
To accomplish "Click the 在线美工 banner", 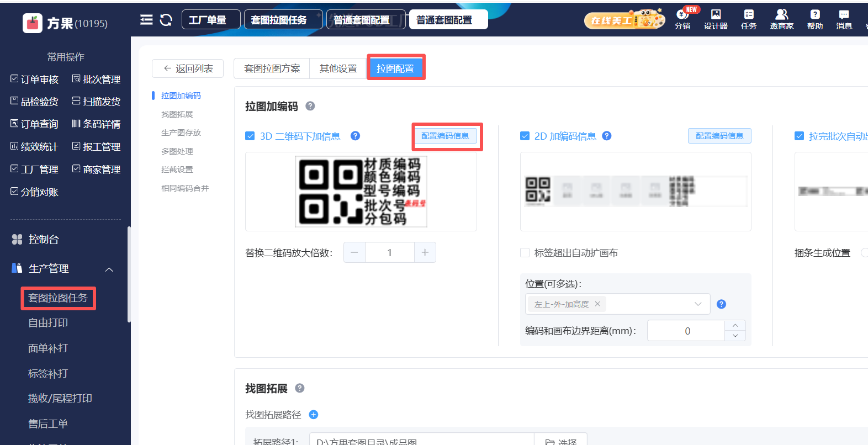I will tap(624, 20).
